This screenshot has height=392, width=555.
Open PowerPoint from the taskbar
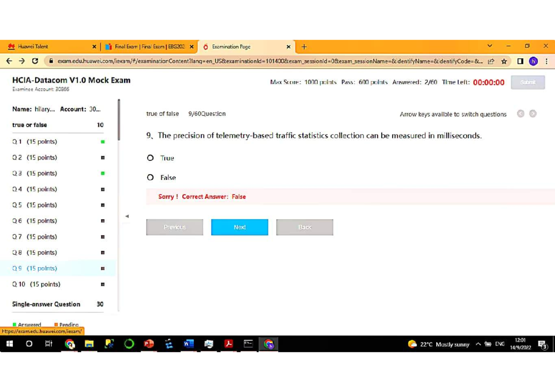coord(149,344)
